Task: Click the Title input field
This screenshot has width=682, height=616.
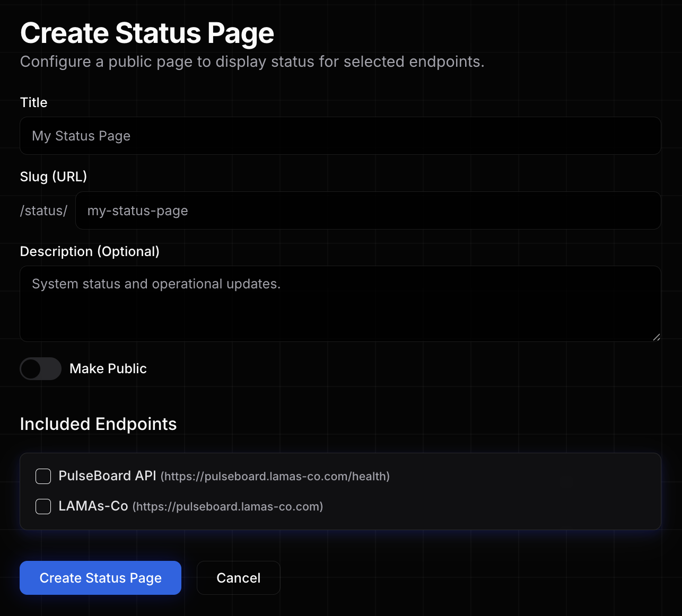Action: [x=340, y=136]
